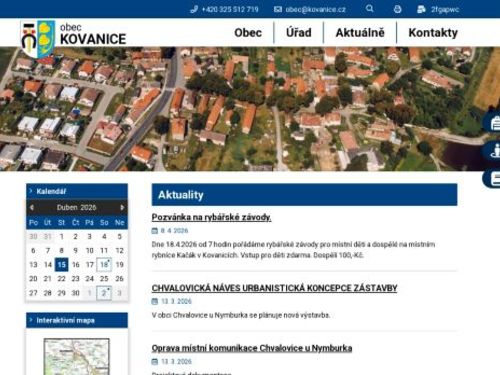Open the bottom floating side icon button

point(491,178)
